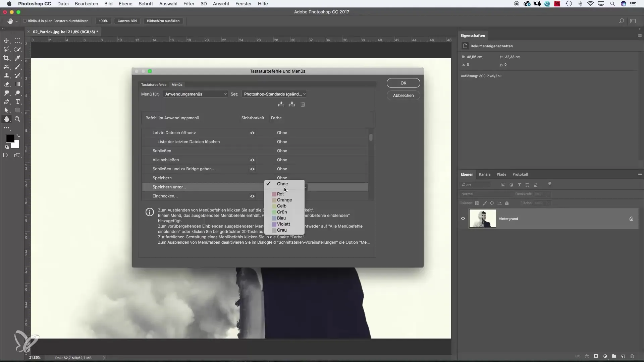
Task: Open Eigenschaften panel options menu
Action: pyautogui.click(x=640, y=36)
